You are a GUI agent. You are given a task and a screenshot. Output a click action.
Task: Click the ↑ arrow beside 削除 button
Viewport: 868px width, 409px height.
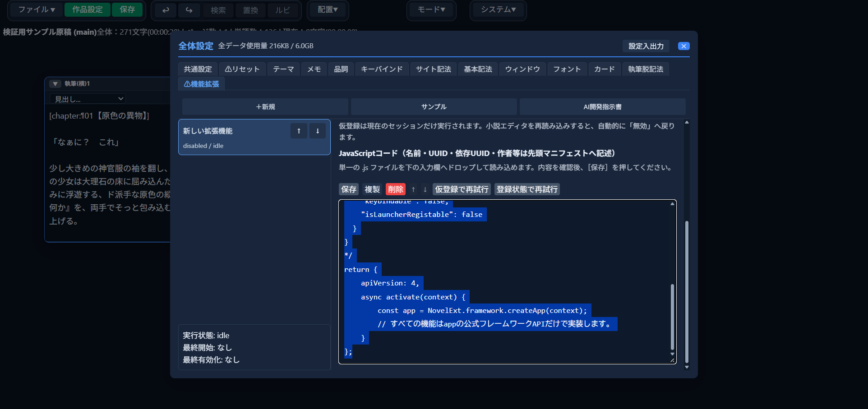click(x=413, y=189)
